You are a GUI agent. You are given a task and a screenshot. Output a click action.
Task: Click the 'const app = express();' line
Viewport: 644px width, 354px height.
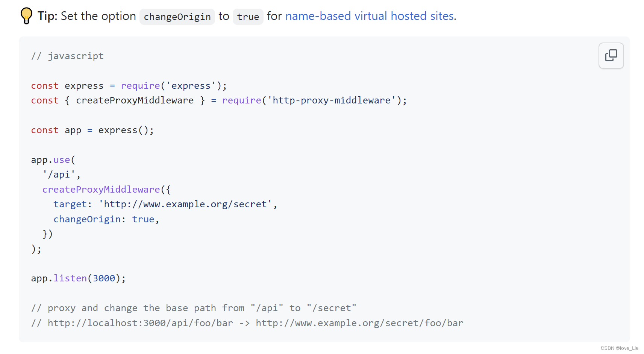click(x=92, y=130)
